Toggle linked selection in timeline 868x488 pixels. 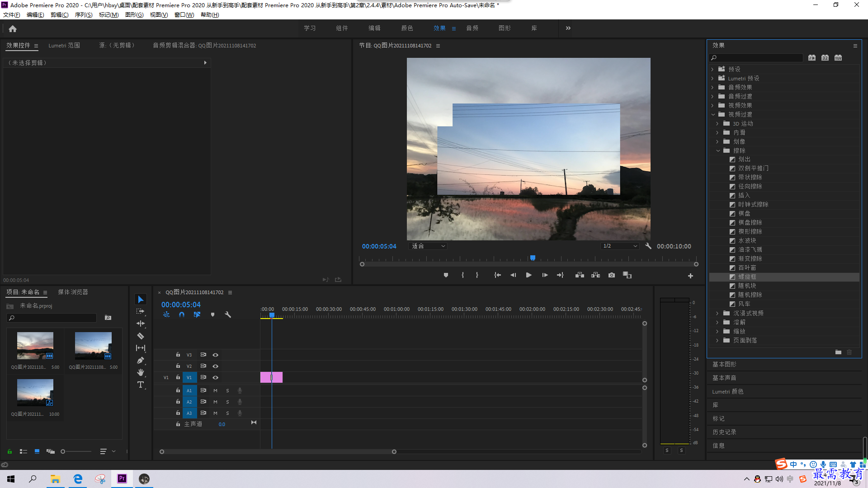(x=197, y=314)
